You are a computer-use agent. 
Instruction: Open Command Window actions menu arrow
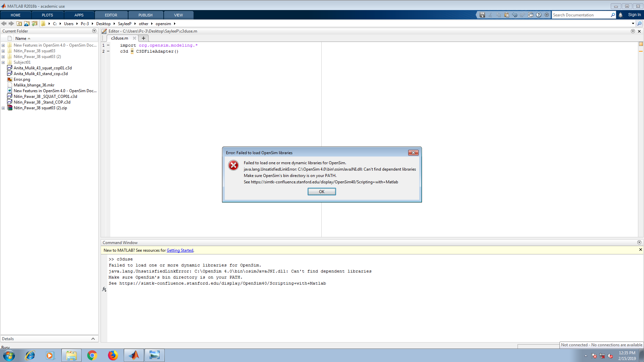tap(639, 242)
